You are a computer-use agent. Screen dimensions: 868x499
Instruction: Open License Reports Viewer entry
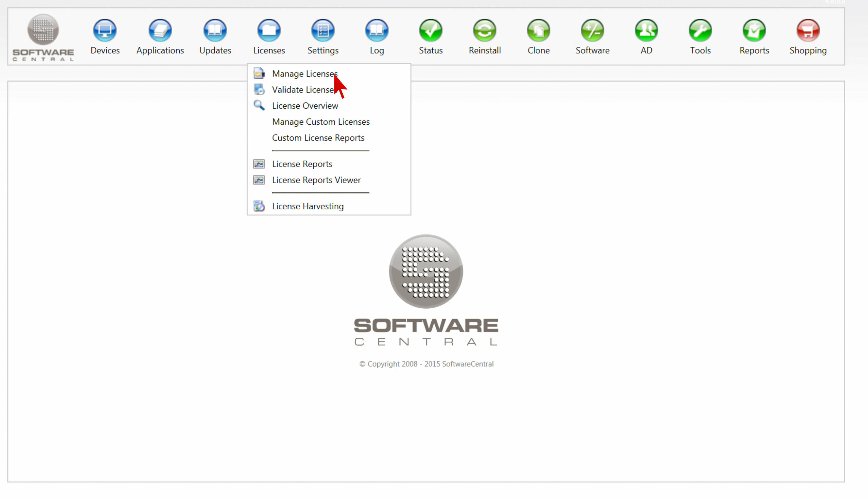pos(316,180)
